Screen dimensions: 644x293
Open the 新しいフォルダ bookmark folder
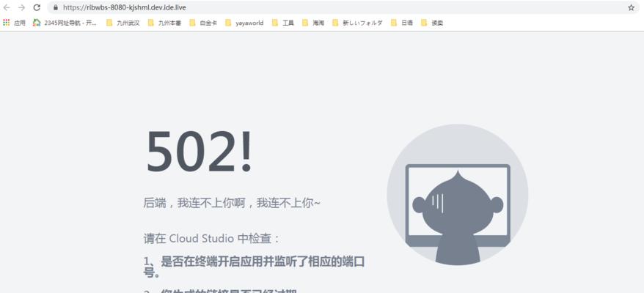point(357,23)
